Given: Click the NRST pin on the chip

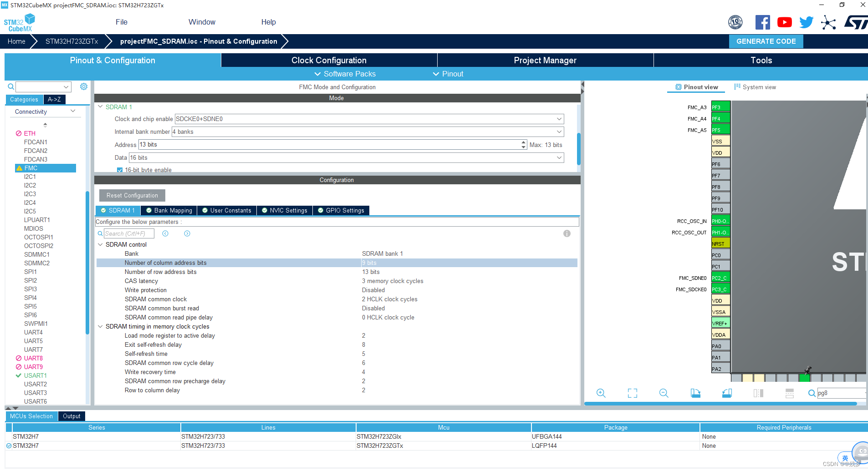Looking at the screenshot, I should 721,243.
